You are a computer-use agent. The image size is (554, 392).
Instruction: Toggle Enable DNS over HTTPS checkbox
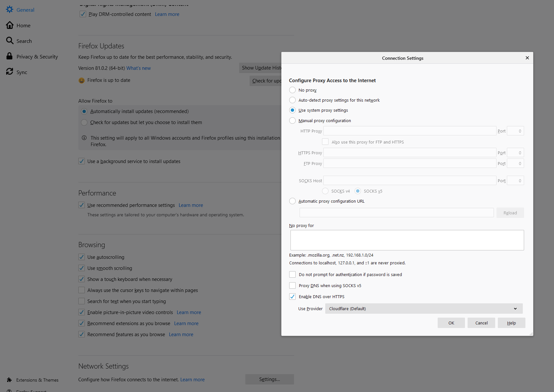(292, 297)
